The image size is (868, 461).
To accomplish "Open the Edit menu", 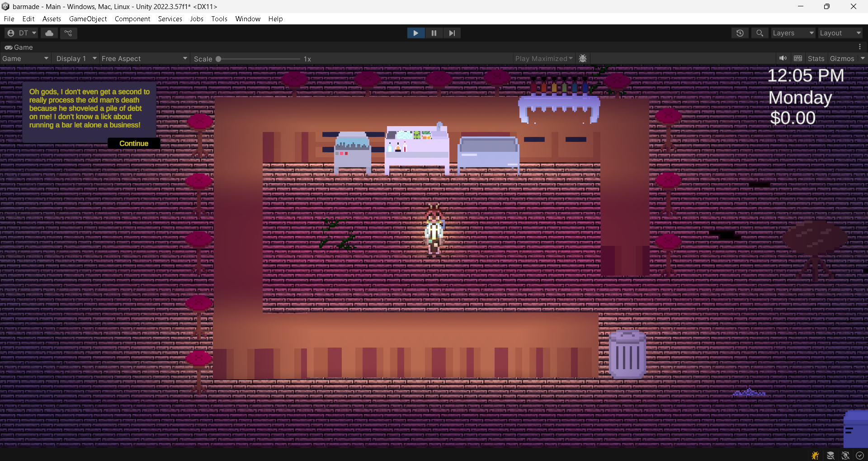I will [x=28, y=19].
